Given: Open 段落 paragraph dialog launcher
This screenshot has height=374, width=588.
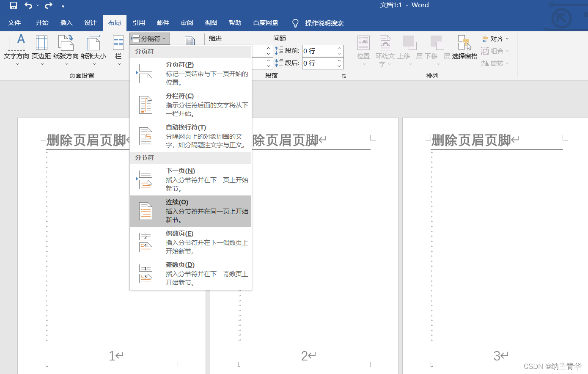Looking at the screenshot, I should click(x=344, y=76).
